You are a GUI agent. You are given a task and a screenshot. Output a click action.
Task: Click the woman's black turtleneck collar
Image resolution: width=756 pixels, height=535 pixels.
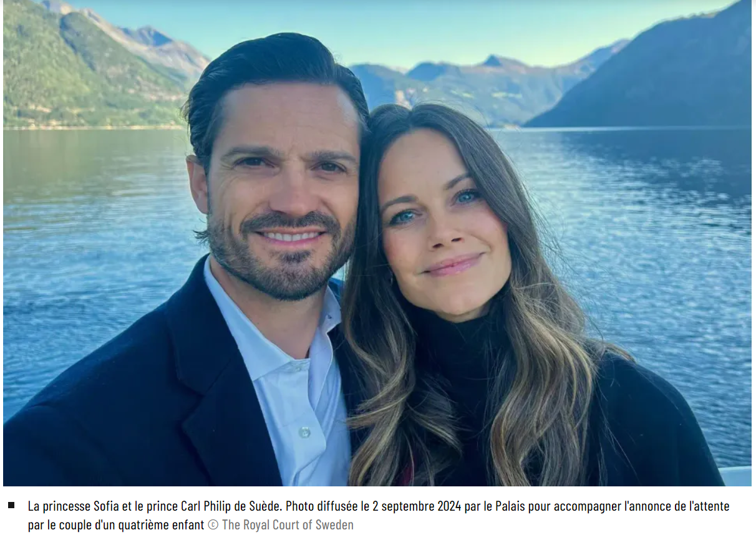click(x=458, y=334)
